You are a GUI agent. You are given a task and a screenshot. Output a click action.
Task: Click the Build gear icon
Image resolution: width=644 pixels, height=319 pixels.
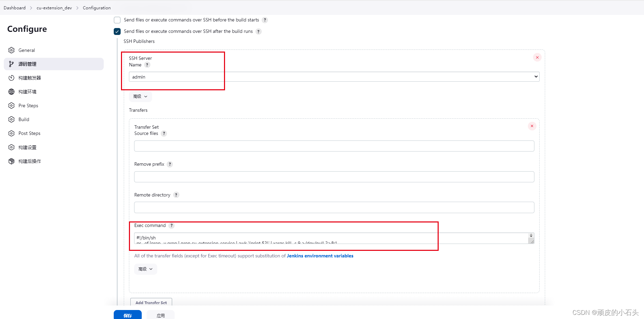pyautogui.click(x=11, y=119)
